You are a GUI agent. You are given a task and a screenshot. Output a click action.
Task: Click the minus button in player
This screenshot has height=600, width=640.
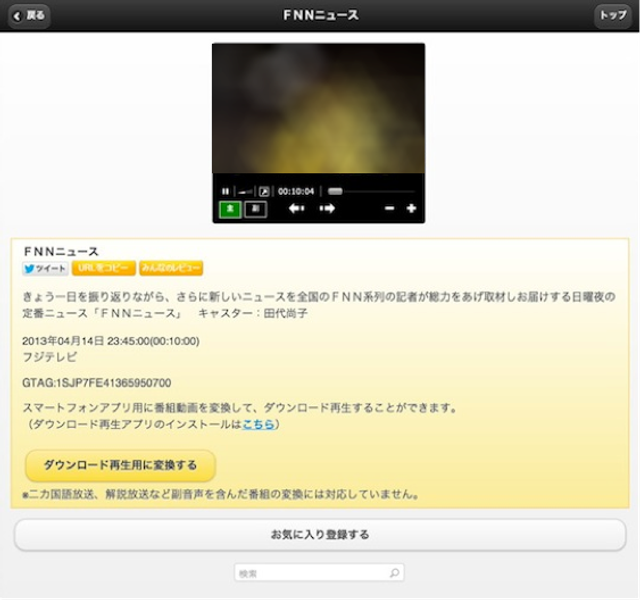tap(389, 209)
